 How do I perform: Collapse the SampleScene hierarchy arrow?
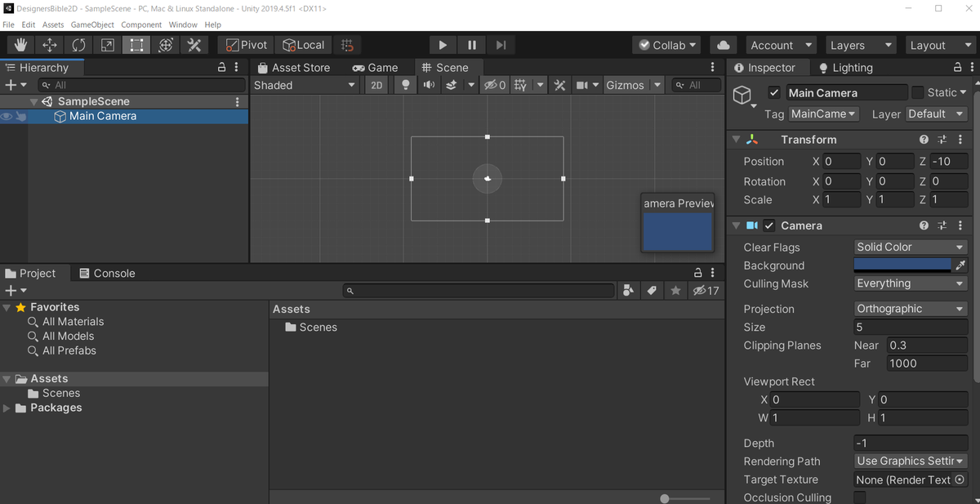point(33,102)
